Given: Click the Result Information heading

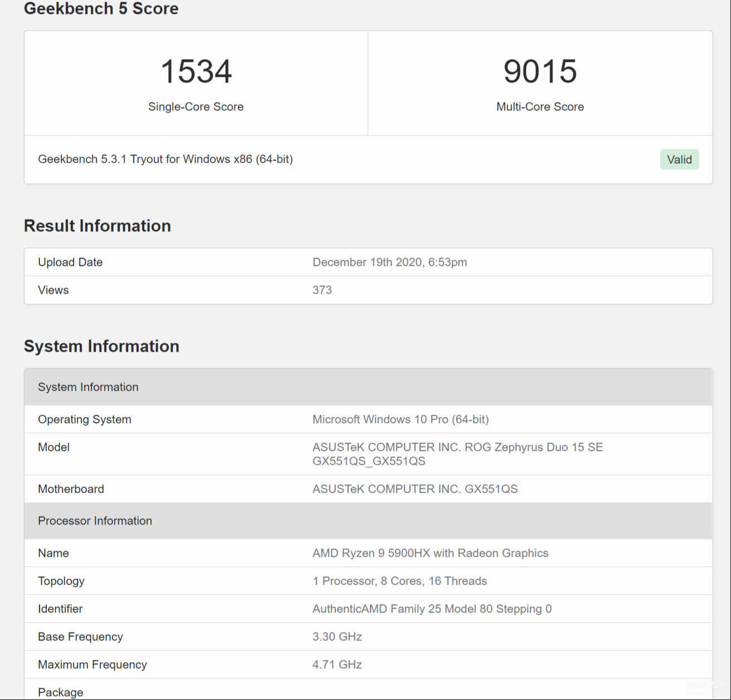Looking at the screenshot, I should click(98, 226).
